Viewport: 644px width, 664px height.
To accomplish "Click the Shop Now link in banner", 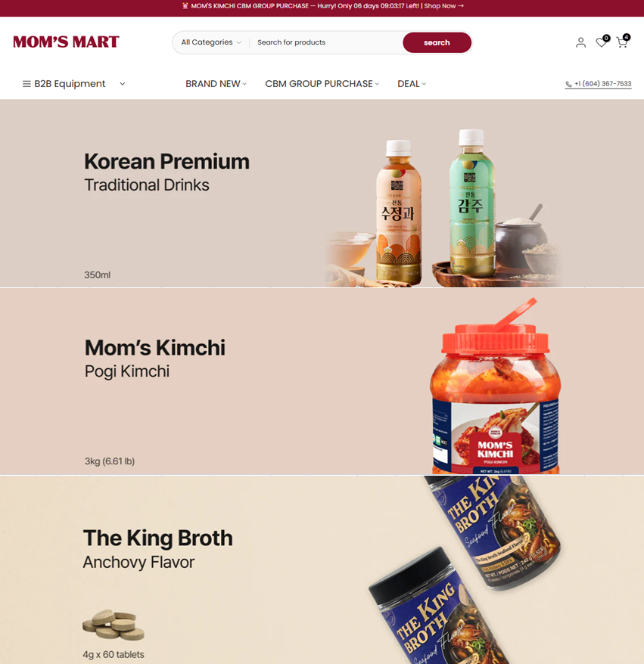I will [443, 6].
